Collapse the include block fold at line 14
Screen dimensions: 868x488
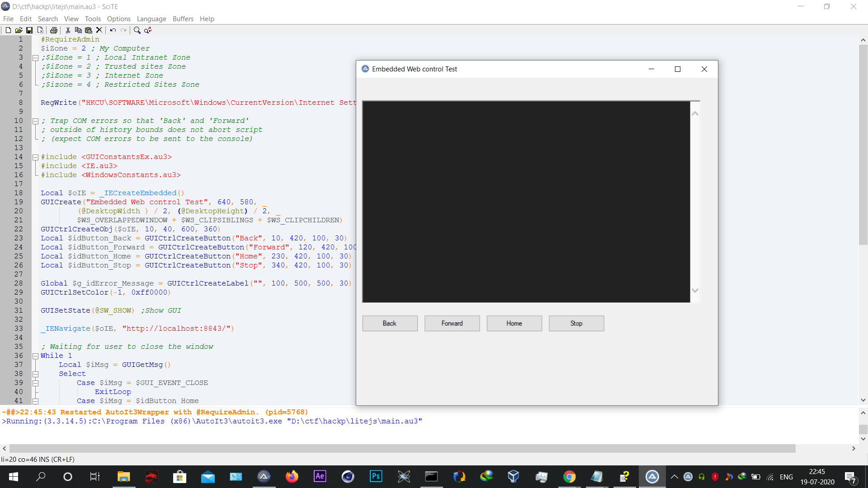tap(35, 157)
